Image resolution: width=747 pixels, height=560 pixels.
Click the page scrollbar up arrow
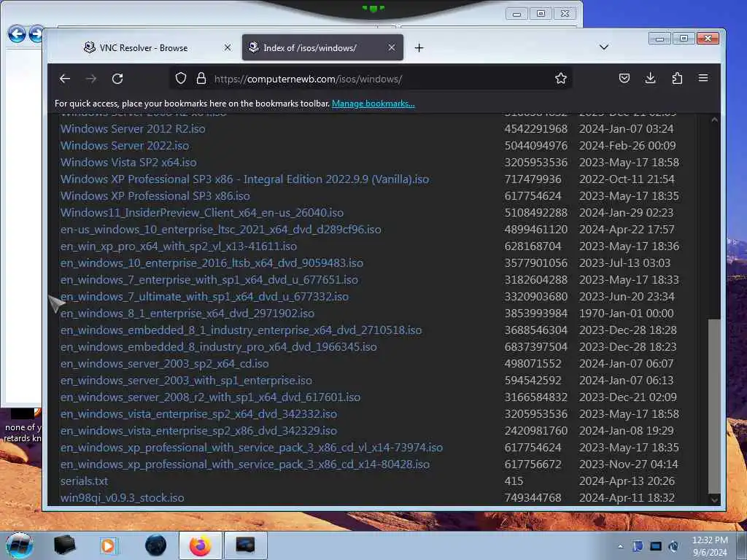click(x=714, y=120)
